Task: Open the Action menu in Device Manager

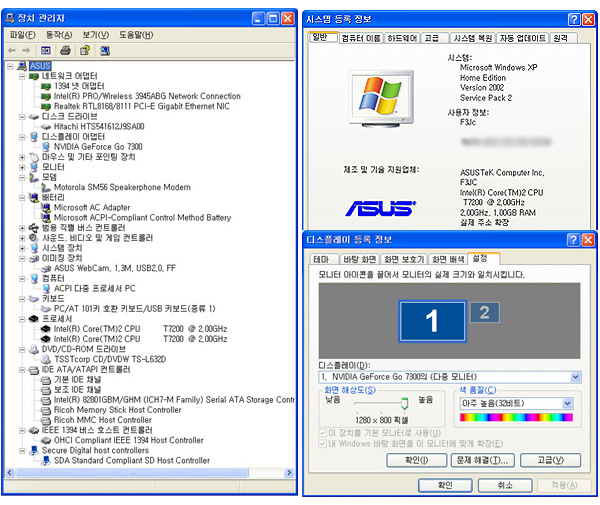Action: click(x=59, y=35)
